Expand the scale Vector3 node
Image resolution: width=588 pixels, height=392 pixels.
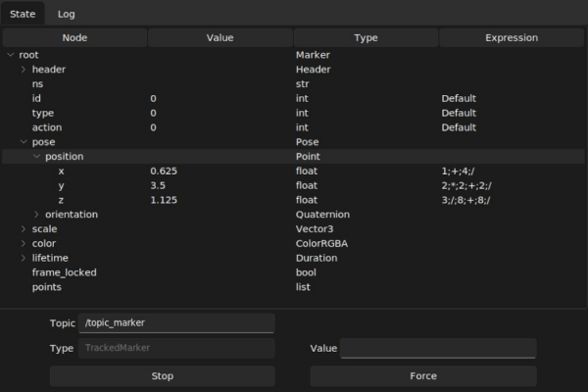[24, 229]
